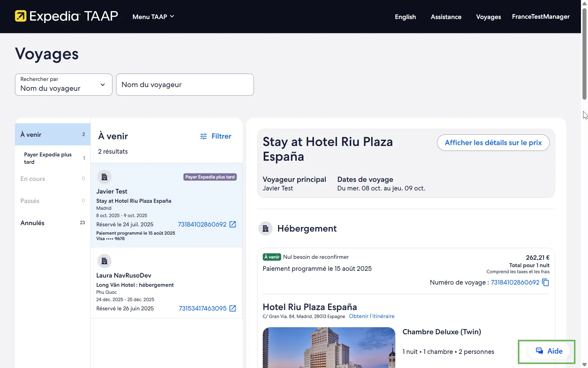The image size is (588, 368).
Task: Click hotel icon on Laura NavRusoDev card
Action: [x=104, y=261]
